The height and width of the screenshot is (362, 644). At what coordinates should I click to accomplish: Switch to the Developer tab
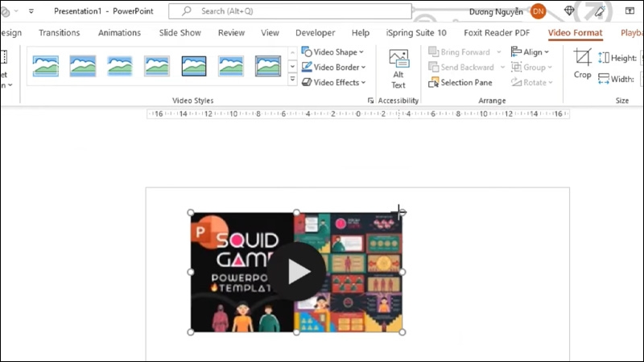(315, 33)
